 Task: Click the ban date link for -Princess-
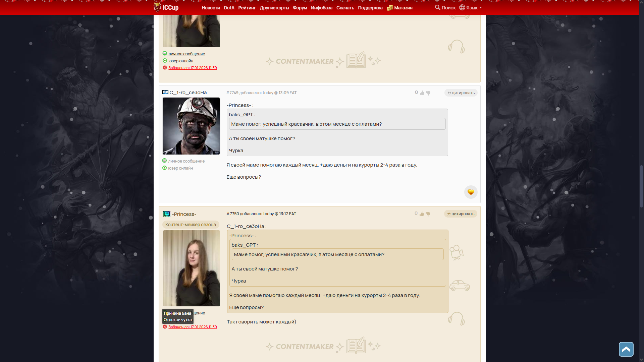coord(193,327)
